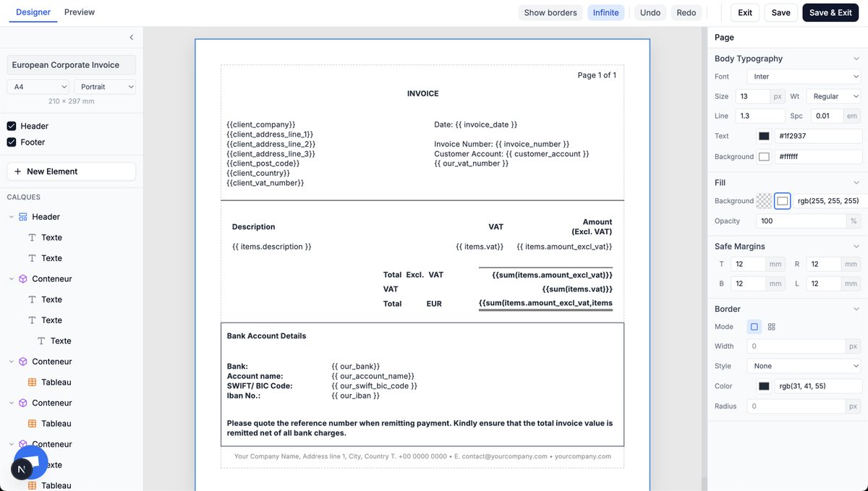Click the plus icon in New Element

[x=17, y=171]
